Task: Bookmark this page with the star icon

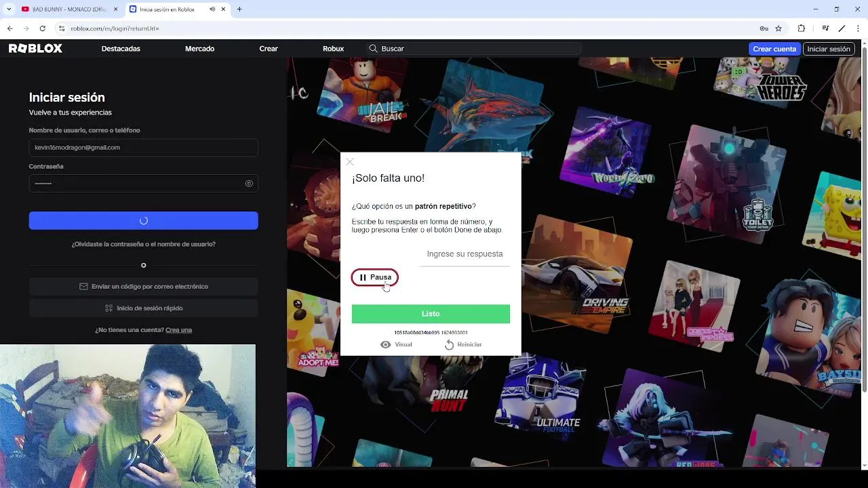Action: click(778, 28)
